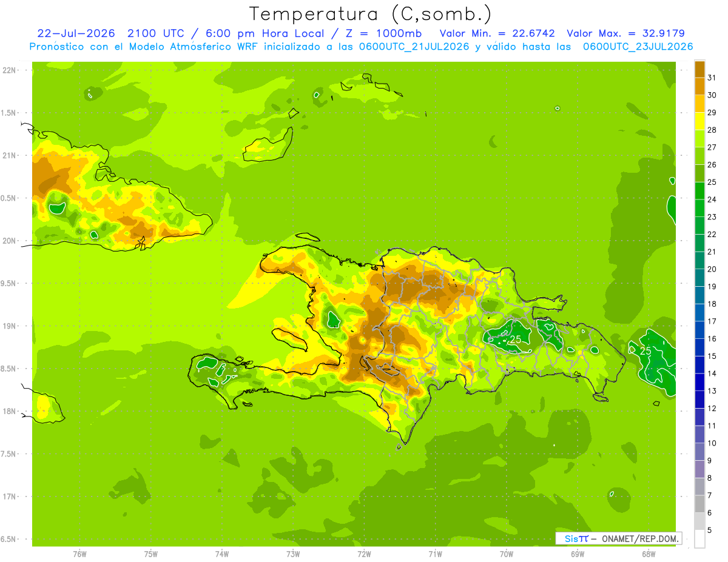Click the '18N' latitude axis label
The height and width of the screenshot is (562, 728).
coord(9,411)
